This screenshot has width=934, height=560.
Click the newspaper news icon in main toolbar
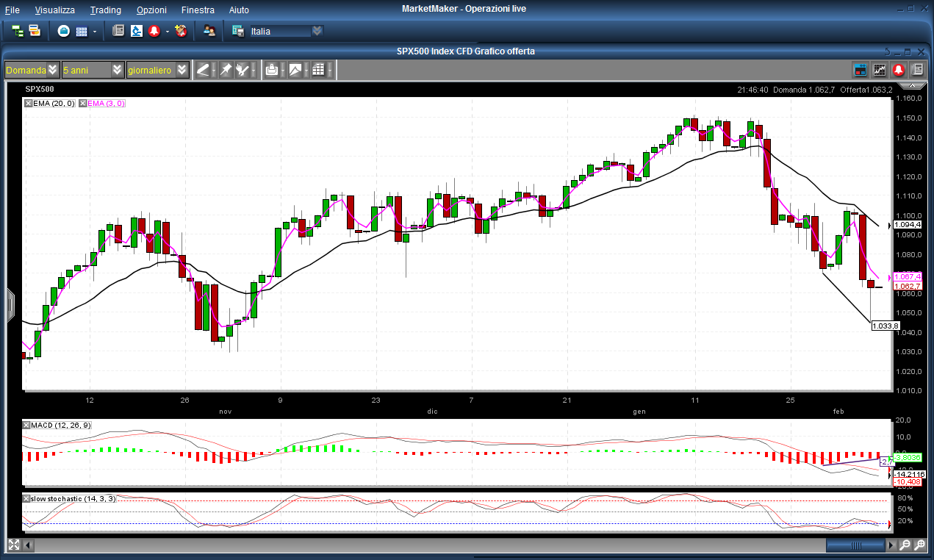pos(118,31)
